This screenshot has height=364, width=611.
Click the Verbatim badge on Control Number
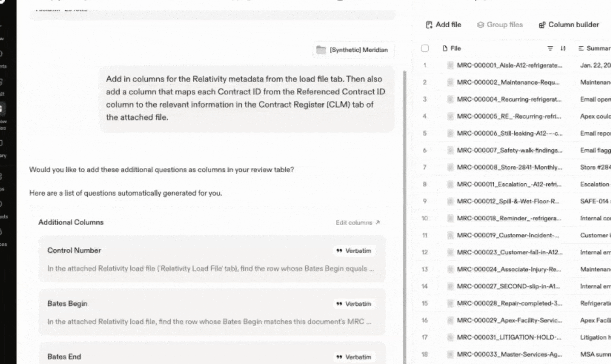point(354,251)
